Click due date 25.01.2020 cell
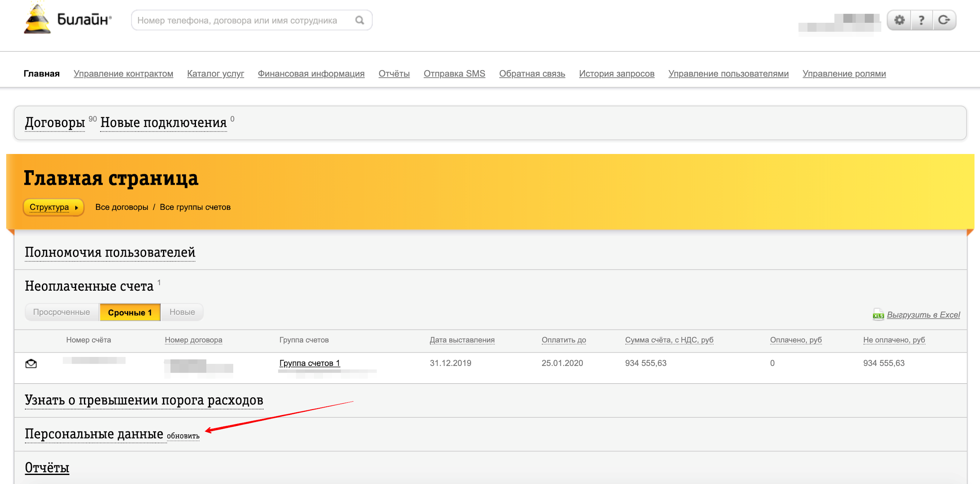 pyautogui.click(x=562, y=363)
